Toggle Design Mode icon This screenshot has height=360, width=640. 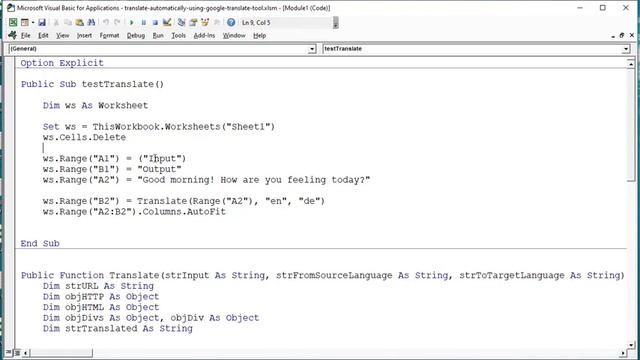coord(167,22)
